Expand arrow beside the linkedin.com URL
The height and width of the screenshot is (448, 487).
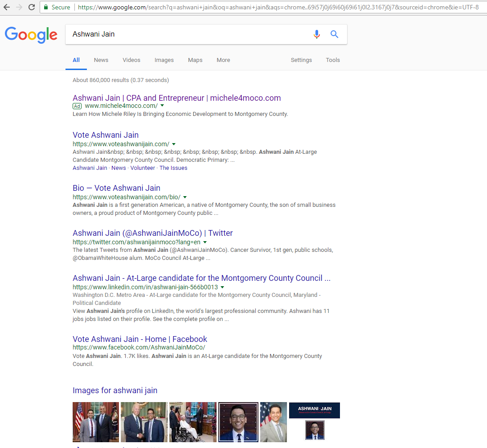222,288
